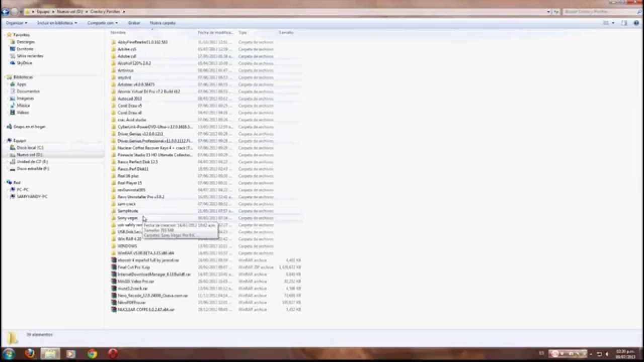The image size is (644, 362).
Task: Select Nuevo vol (D:) drive in sidebar
Action: tap(29, 155)
